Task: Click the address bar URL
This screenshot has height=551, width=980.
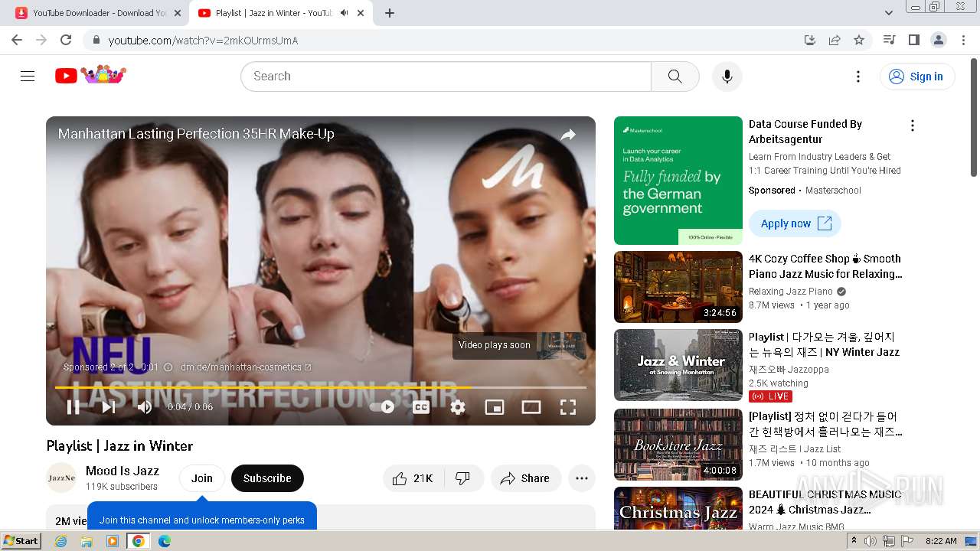Action: coord(203,41)
